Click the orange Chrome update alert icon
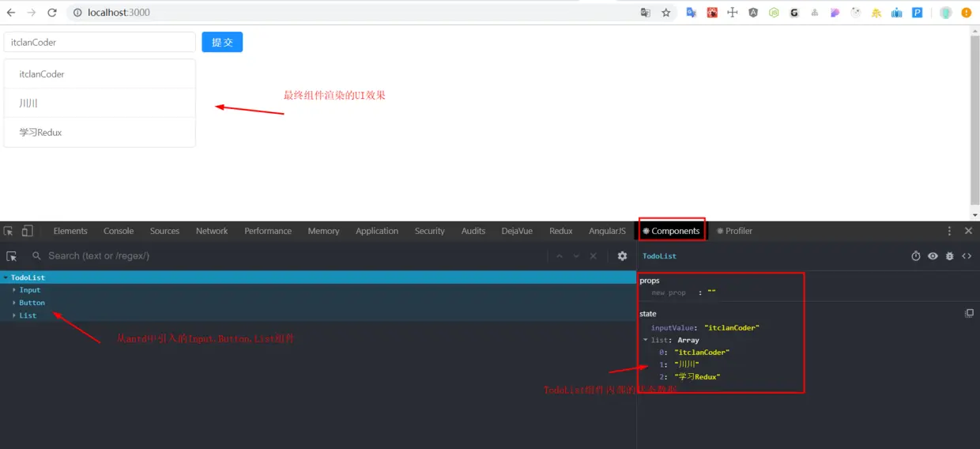 pyautogui.click(x=967, y=13)
